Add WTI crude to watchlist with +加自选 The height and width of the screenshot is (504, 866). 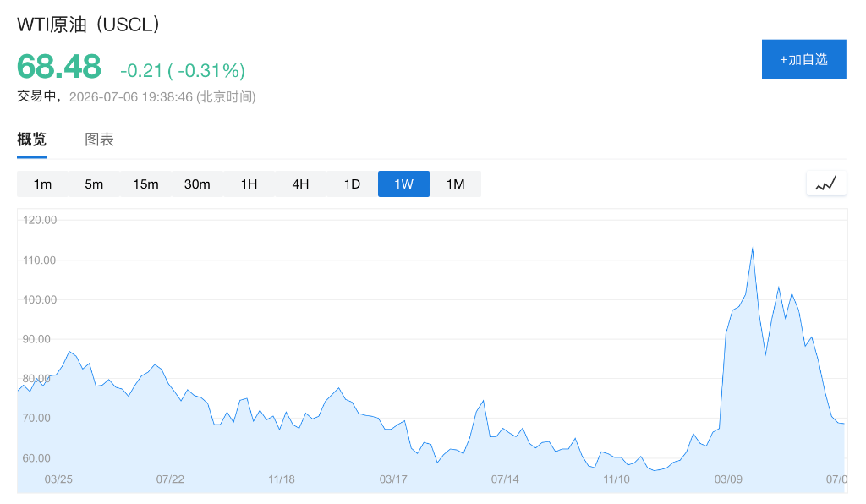coord(803,59)
